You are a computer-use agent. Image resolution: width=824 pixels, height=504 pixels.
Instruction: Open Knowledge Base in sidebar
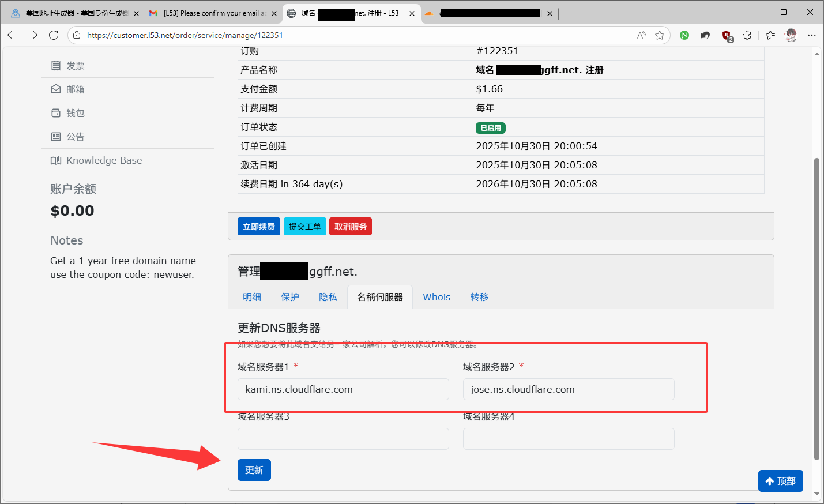(x=104, y=160)
